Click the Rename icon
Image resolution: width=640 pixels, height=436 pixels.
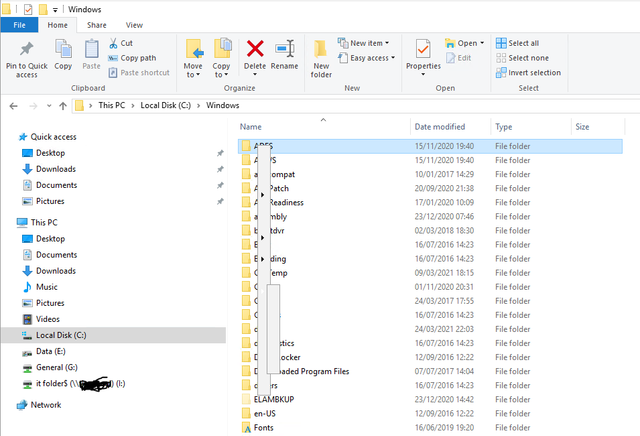pos(284,49)
